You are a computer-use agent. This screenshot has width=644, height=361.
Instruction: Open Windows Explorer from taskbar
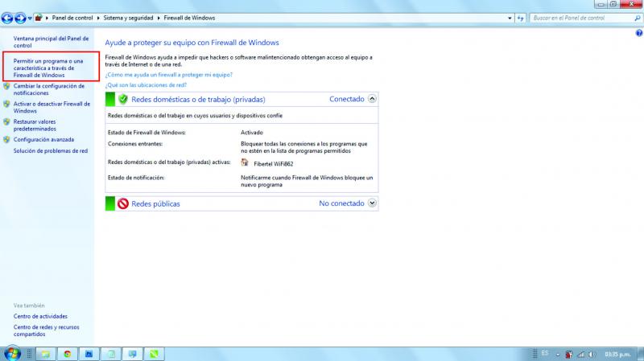coord(46,354)
